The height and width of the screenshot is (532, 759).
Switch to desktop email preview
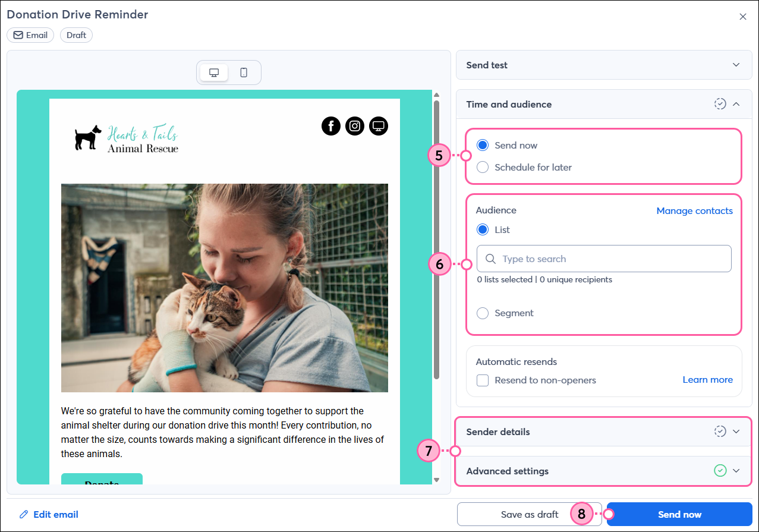point(213,72)
